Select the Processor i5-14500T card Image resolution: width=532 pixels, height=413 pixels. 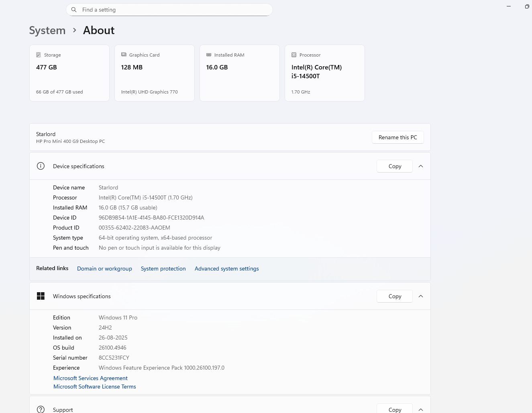pyautogui.click(x=325, y=73)
